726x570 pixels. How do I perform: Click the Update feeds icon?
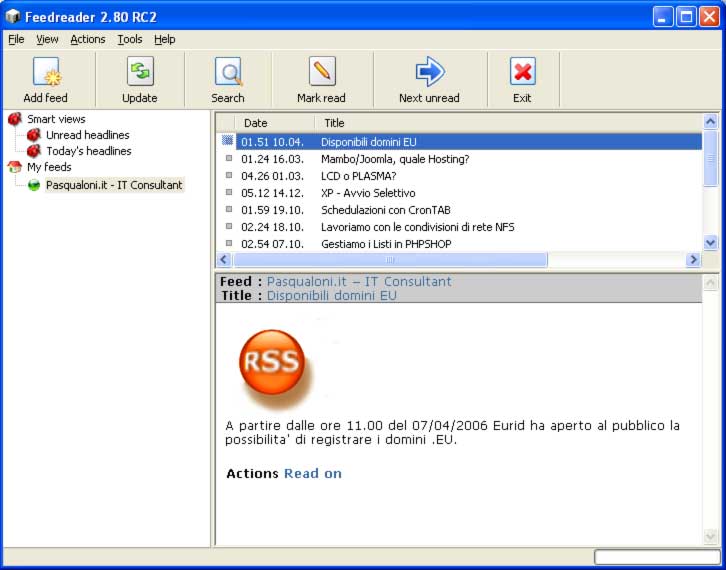pyautogui.click(x=140, y=71)
